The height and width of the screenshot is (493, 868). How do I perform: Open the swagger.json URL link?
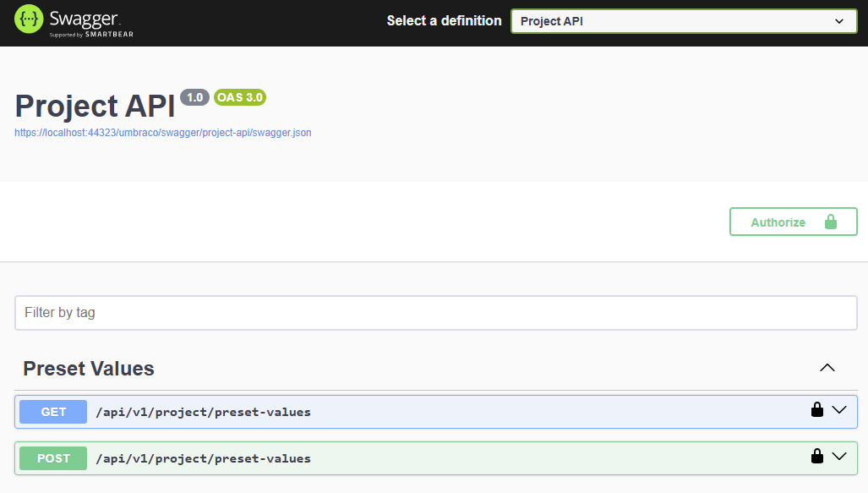(163, 133)
